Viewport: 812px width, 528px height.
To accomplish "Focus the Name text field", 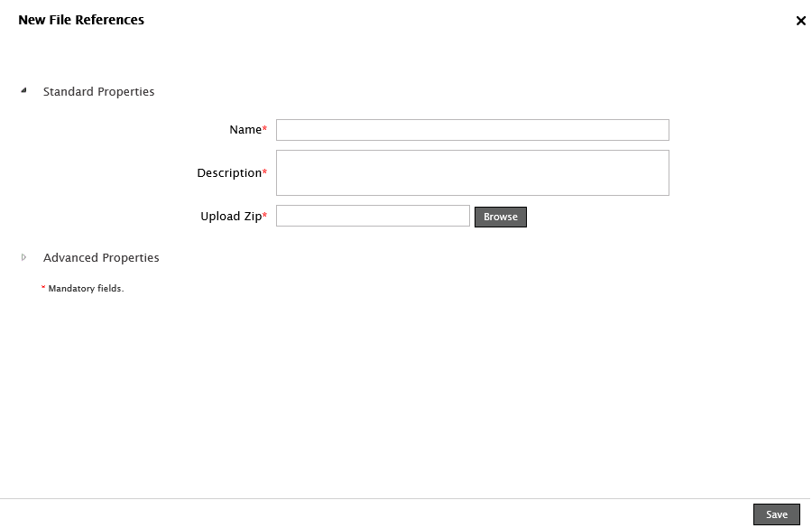I will tap(472, 130).
